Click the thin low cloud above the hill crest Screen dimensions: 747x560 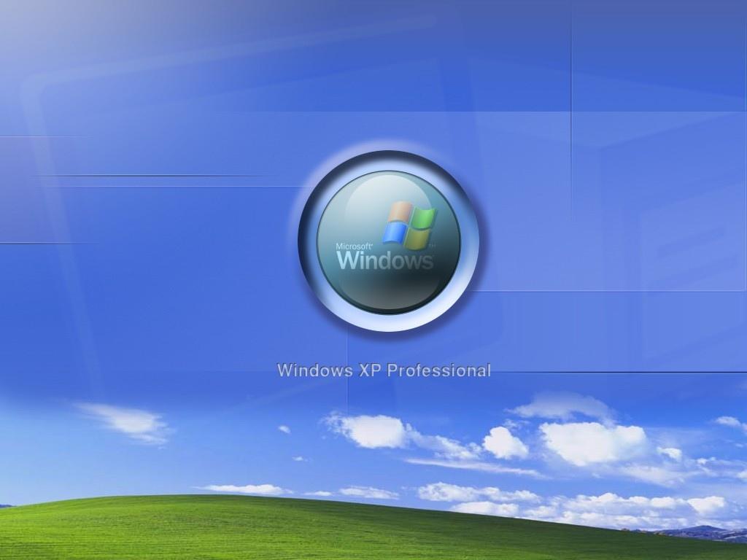click(x=244, y=489)
